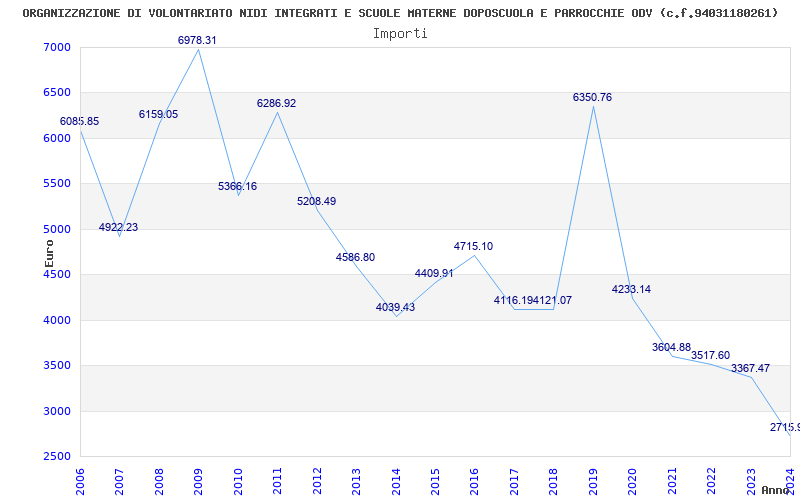Select the 6350.76 peak label for 2019
The width and height of the screenshot is (800, 500).
pyautogui.click(x=592, y=97)
